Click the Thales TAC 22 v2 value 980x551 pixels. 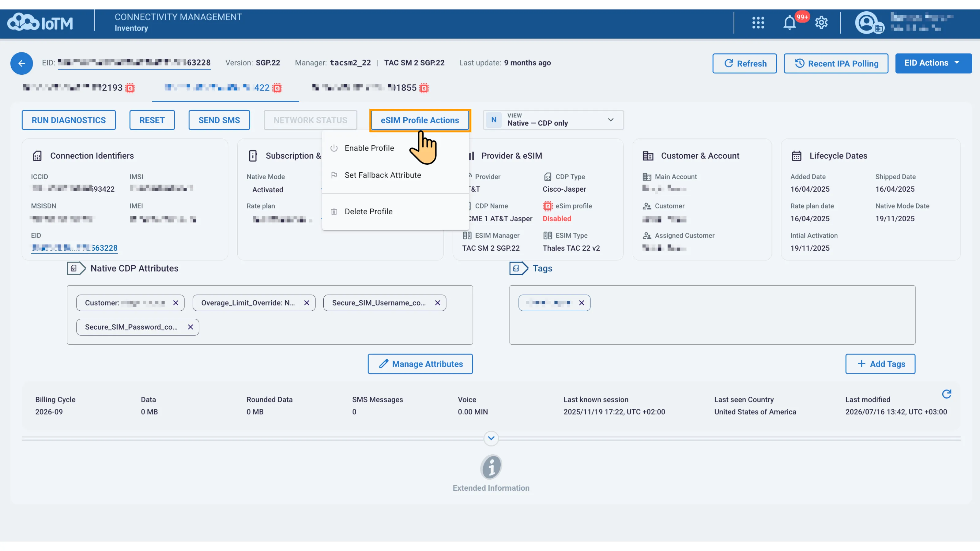click(571, 248)
